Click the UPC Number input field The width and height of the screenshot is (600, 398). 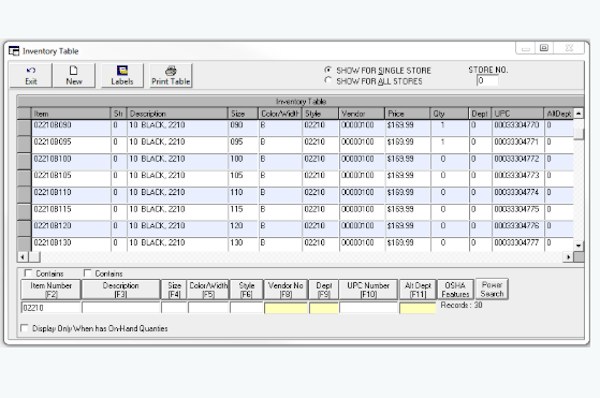(x=368, y=308)
